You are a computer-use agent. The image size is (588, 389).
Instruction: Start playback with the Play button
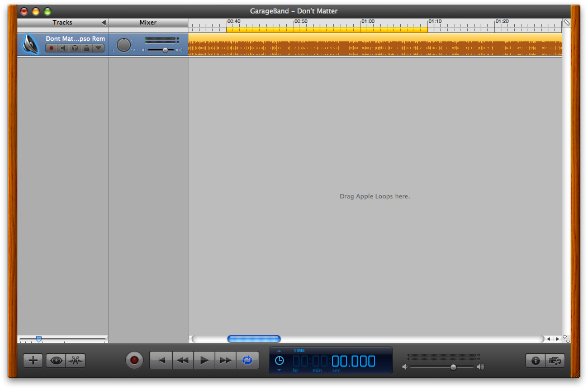(x=205, y=360)
